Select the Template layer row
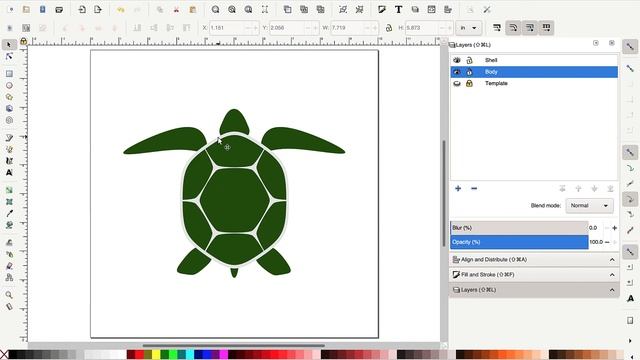 click(534, 83)
